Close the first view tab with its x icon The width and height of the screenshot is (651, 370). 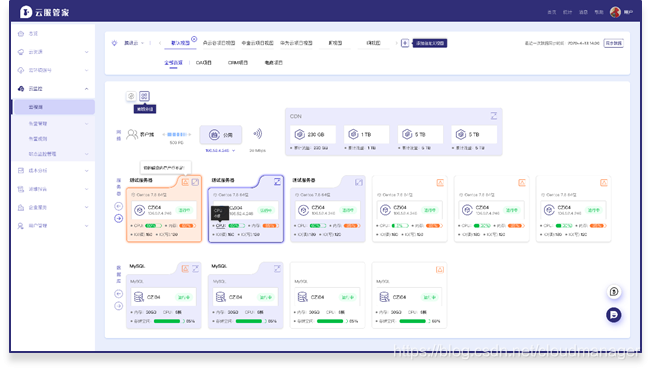click(194, 39)
